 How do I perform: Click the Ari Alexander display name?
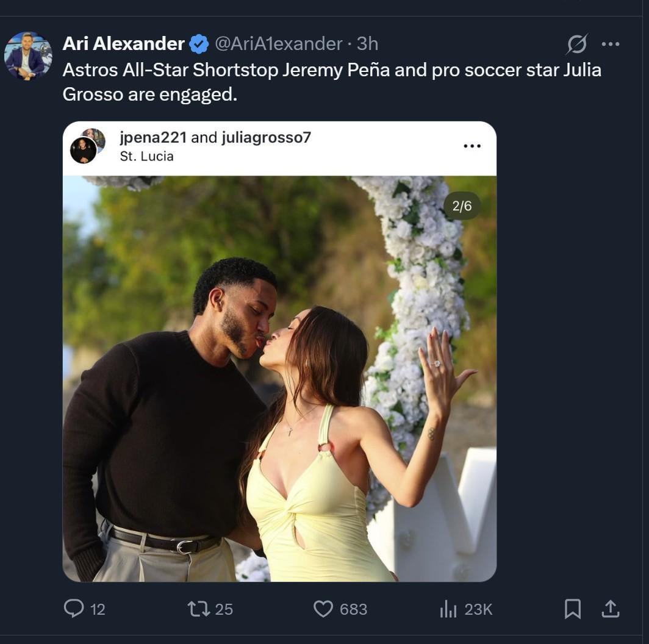click(x=124, y=44)
